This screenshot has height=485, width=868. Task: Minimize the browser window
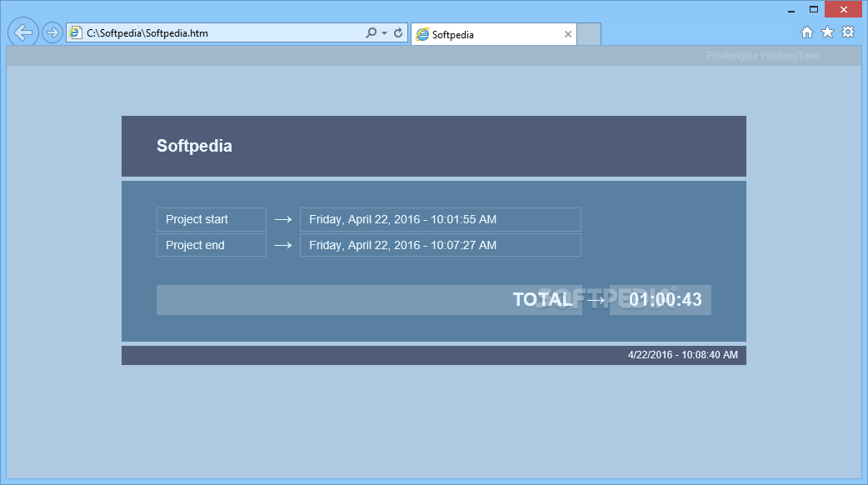point(791,9)
